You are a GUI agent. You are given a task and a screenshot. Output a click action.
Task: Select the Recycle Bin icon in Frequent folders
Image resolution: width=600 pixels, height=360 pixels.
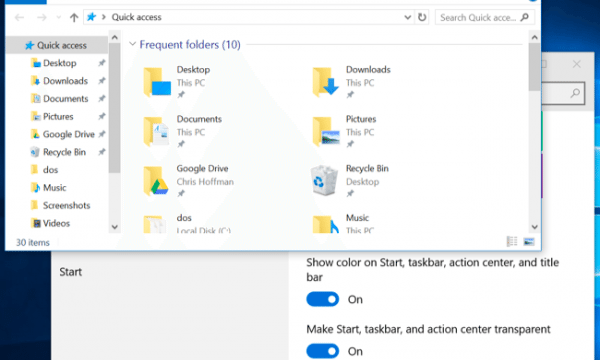tap(324, 181)
